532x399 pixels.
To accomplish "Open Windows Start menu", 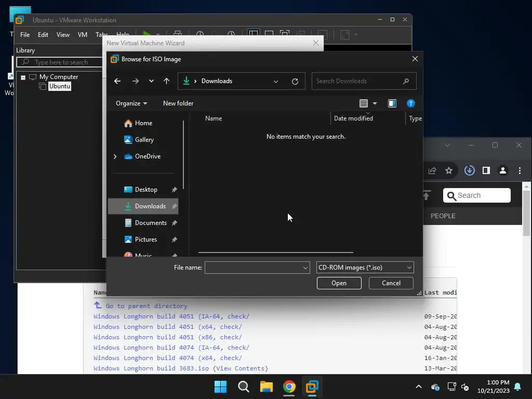I will [220, 387].
